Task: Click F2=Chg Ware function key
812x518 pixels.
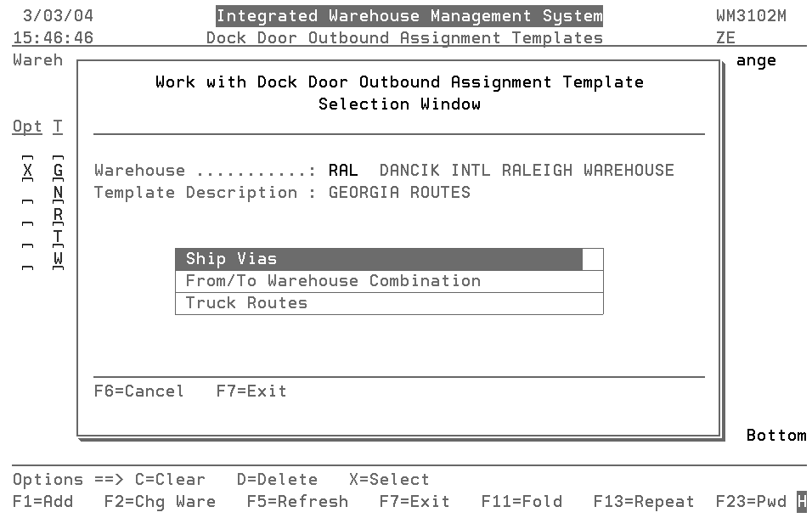Action: [160, 502]
